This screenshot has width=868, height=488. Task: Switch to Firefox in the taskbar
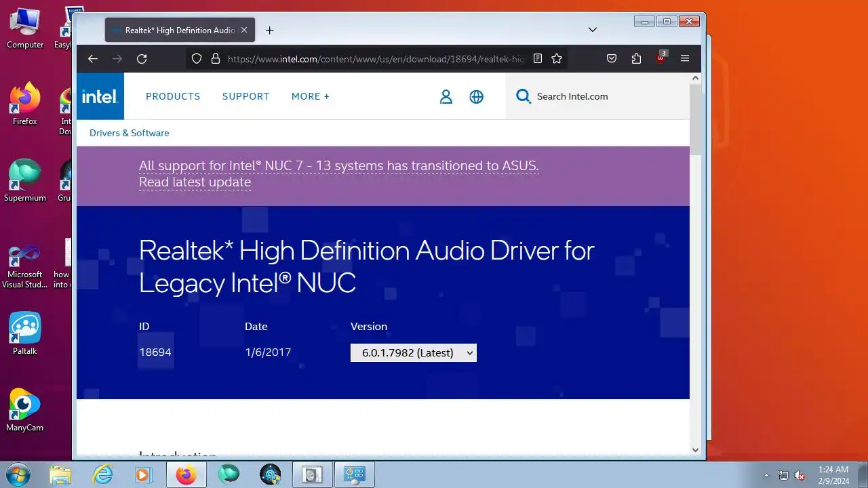tap(186, 474)
